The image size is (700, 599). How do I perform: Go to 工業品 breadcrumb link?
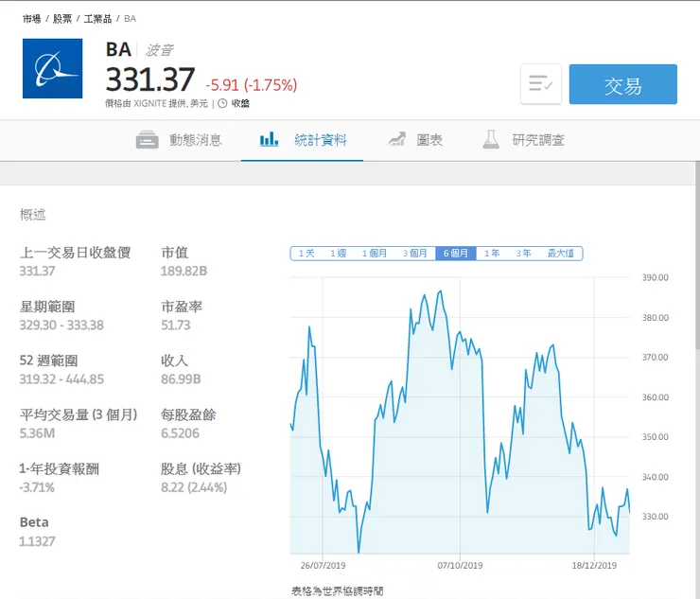click(x=97, y=19)
